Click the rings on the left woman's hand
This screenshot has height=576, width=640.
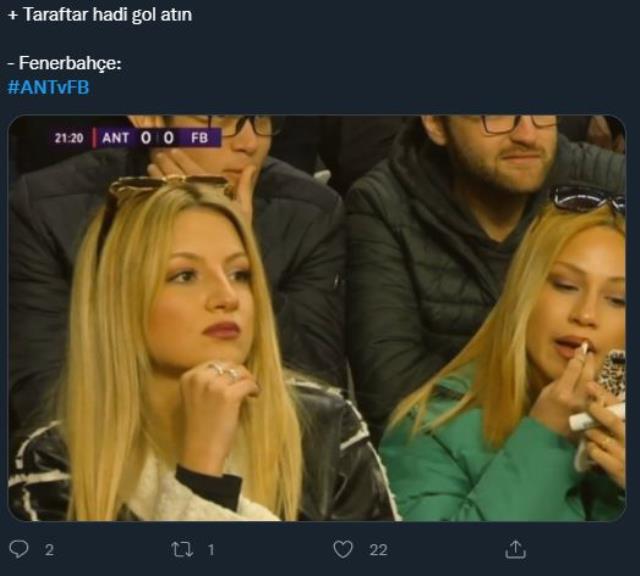point(224,371)
